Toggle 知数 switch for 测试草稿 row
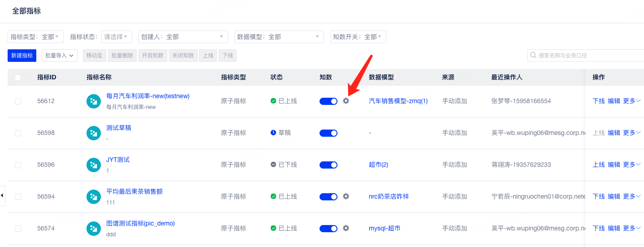Viewport: 644px width, 247px height. tap(328, 133)
